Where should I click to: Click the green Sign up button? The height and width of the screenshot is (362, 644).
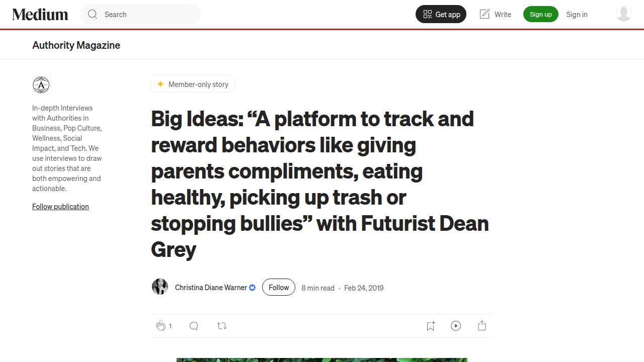[541, 14]
